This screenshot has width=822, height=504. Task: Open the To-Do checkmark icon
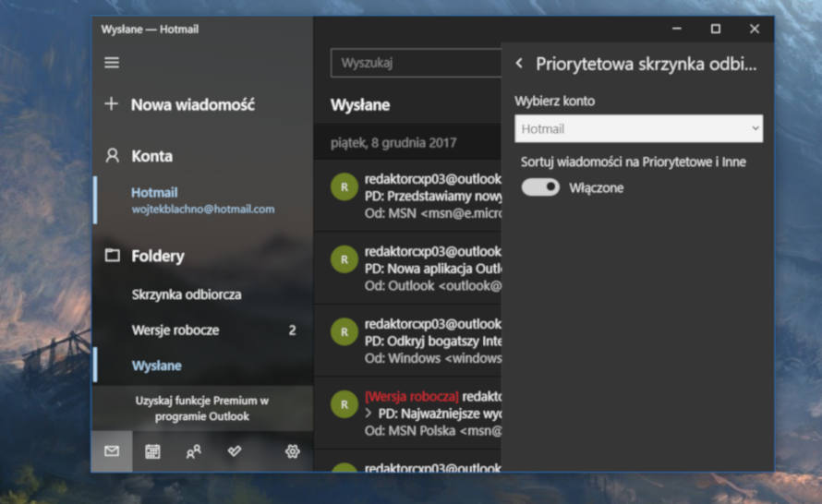tap(235, 450)
